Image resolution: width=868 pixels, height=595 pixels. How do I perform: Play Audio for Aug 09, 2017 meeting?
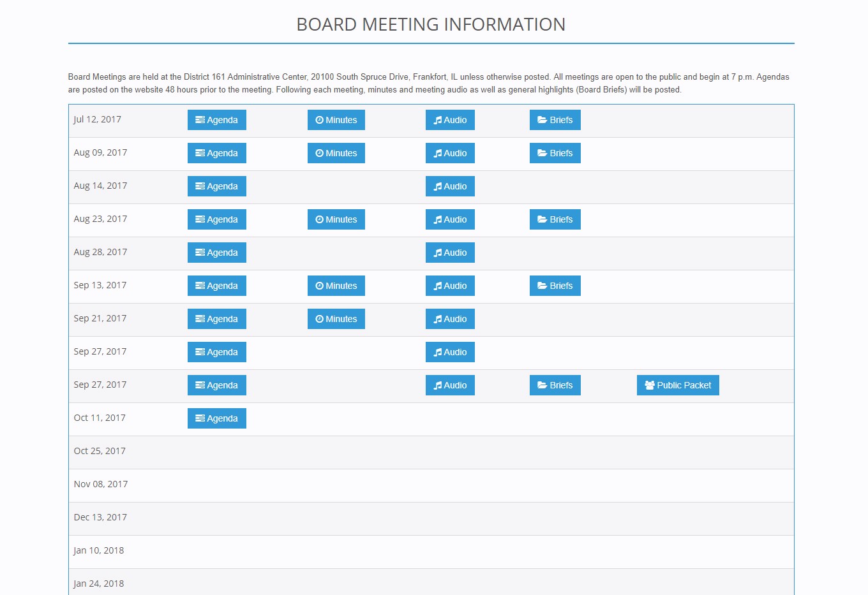(450, 153)
